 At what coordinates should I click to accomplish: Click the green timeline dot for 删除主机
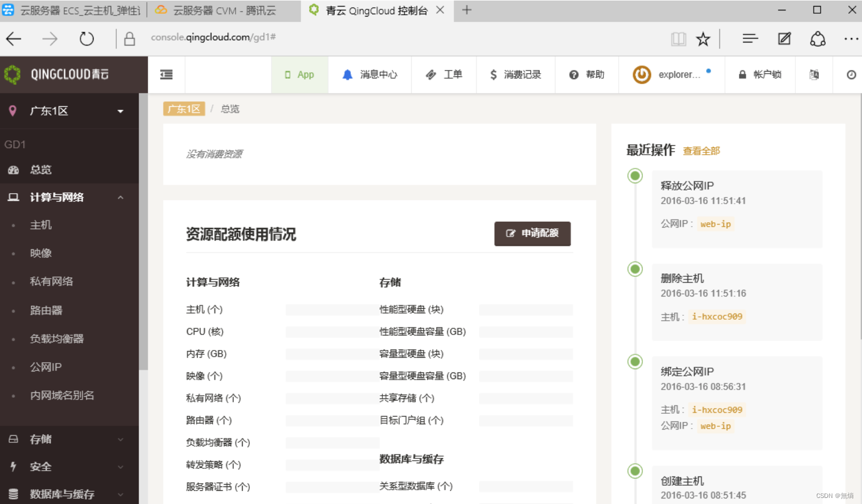(635, 269)
